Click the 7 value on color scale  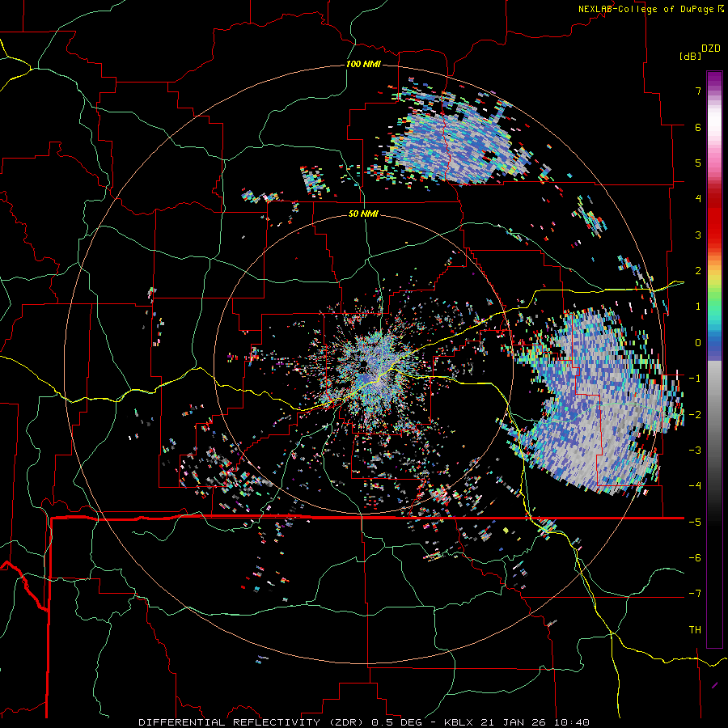698,91
